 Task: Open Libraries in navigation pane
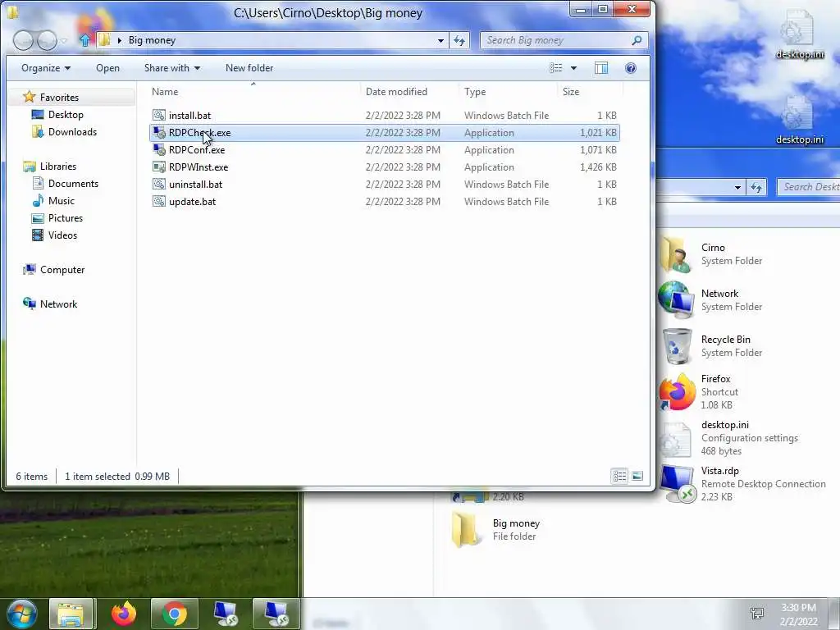58,166
